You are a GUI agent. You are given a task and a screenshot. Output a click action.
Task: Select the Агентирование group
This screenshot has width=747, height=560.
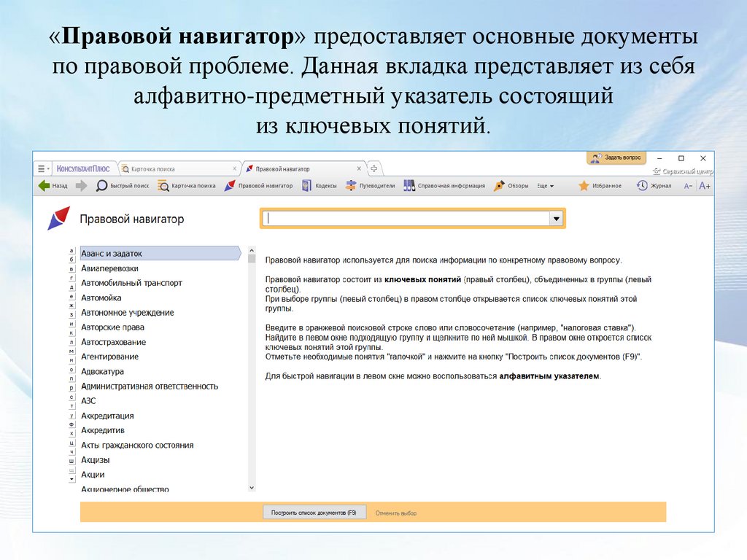[109, 357]
